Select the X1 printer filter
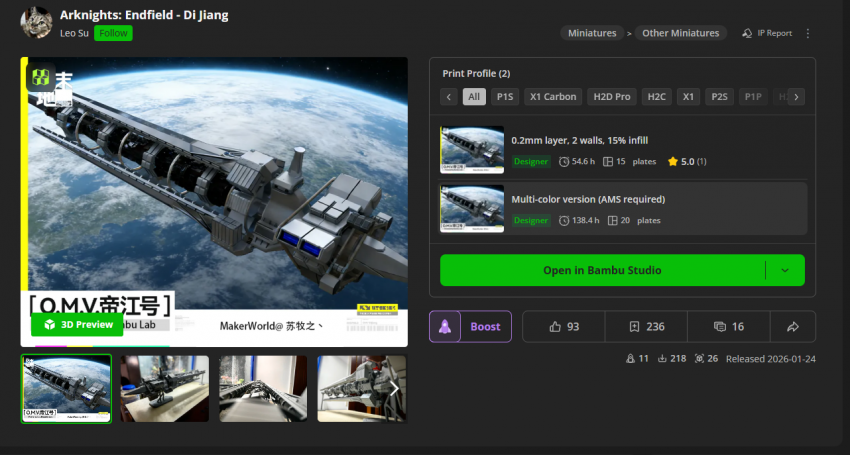 pyautogui.click(x=688, y=97)
